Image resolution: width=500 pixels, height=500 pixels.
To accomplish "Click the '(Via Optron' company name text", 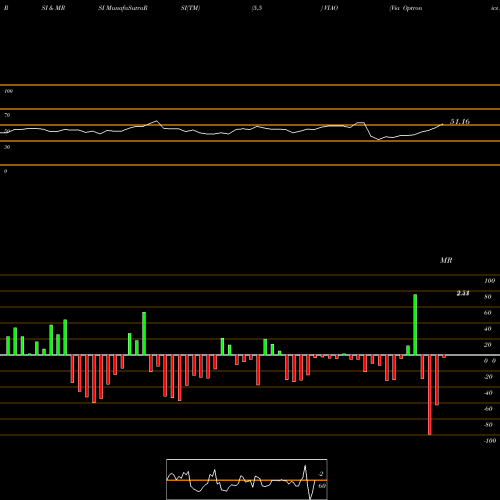I will pyautogui.click(x=406, y=8).
